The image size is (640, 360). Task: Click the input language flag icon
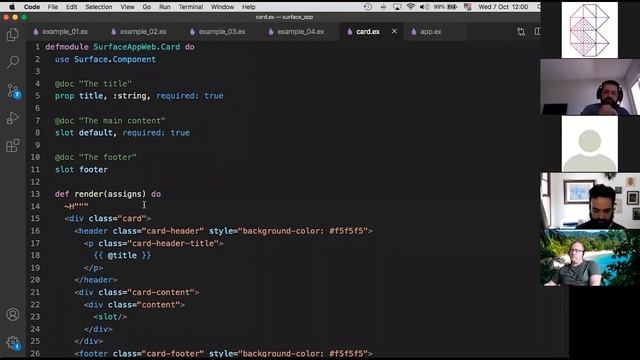click(x=467, y=7)
